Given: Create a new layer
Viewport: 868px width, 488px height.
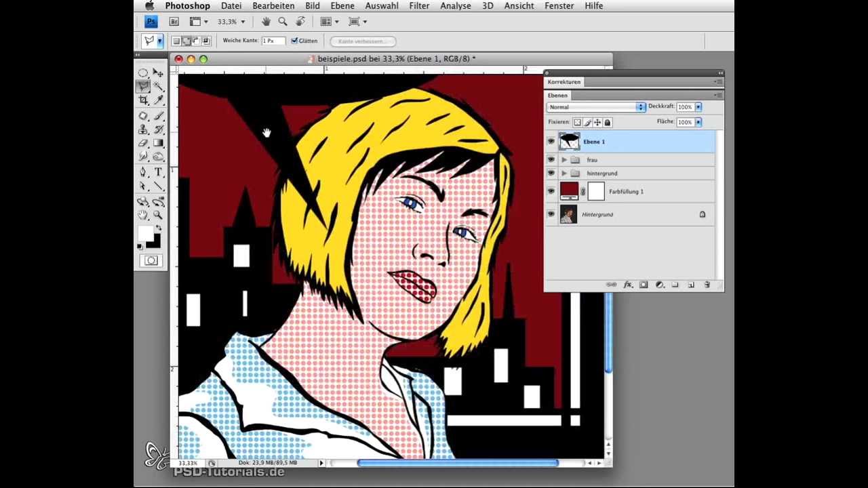Looking at the screenshot, I should tap(691, 285).
